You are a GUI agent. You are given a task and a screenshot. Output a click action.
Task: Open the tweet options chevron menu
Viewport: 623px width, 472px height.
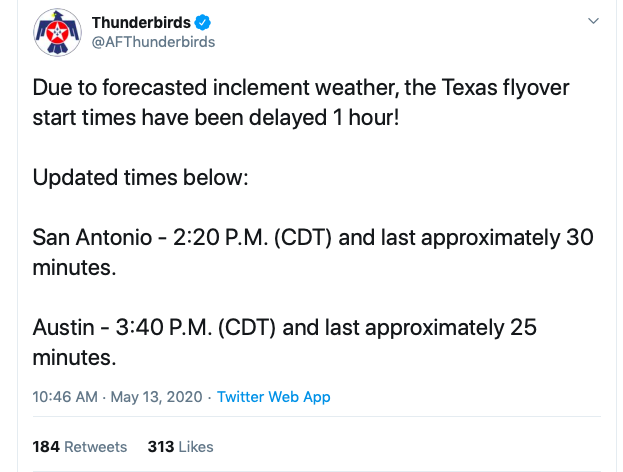click(593, 21)
